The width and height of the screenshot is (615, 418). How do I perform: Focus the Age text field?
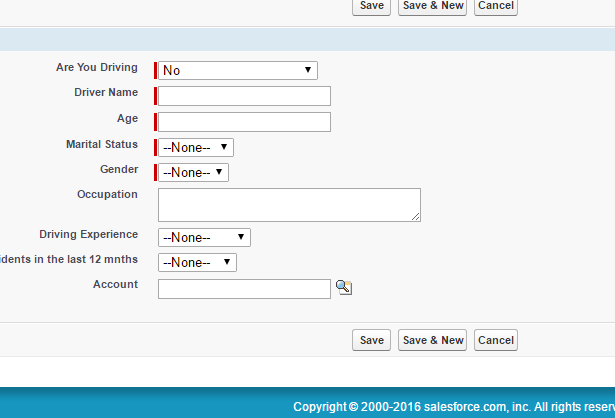(x=244, y=122)
